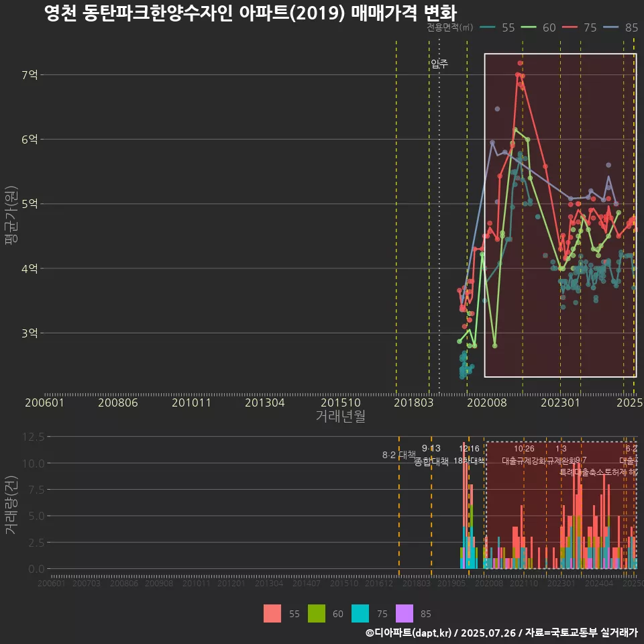Click the '3억' y-axis label
The height and width of the screenshot is (644, 644).
tap(30, 333)
